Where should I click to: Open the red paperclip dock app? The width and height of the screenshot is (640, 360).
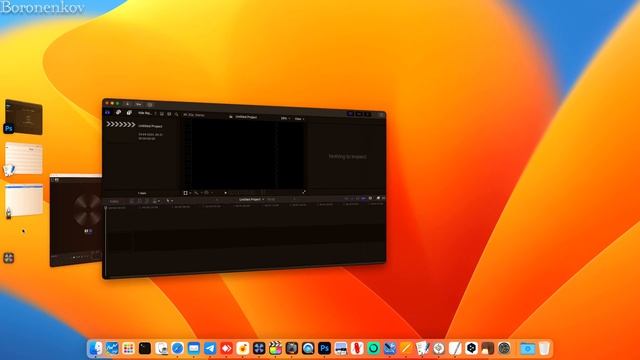[357, 348]
